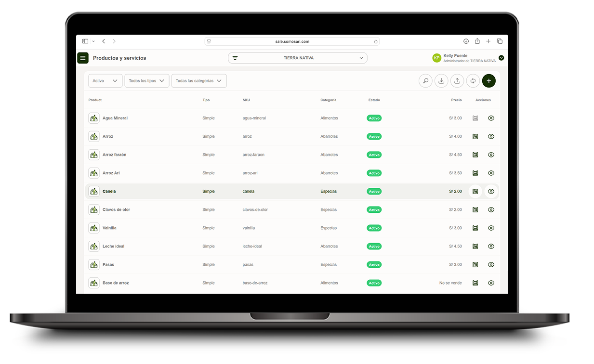The width and height of the screenshot is (594, 364).
Task: Open inventory icon for Leche ideal
Action: pyautogui.click(x=475, y=246)
